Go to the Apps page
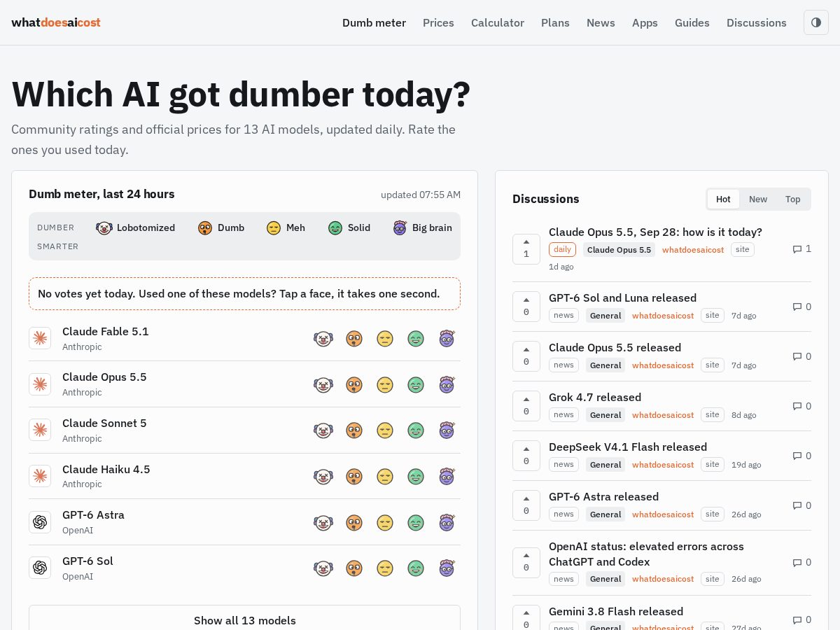The image size is (840, 630). (x=645, y=22)
